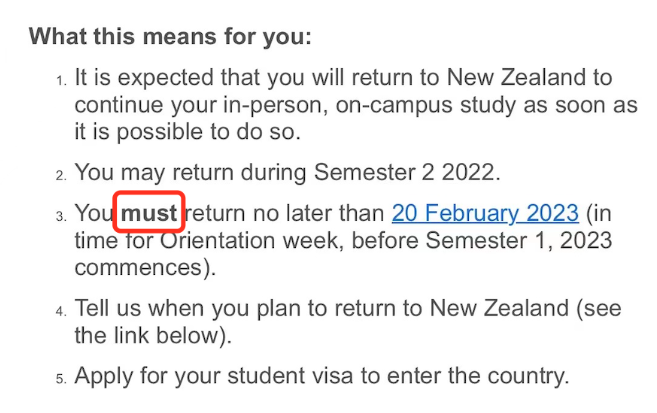This screenshot has height=413, width=657.
Task: Click list number 4 marker
Action: (61, 310)
